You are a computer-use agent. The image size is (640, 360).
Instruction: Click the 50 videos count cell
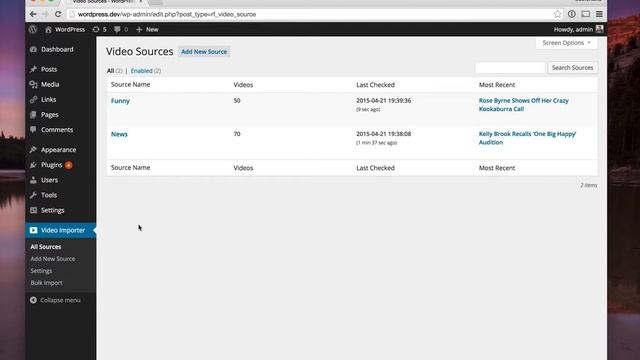pyautogui.click(x=237, y=101)
